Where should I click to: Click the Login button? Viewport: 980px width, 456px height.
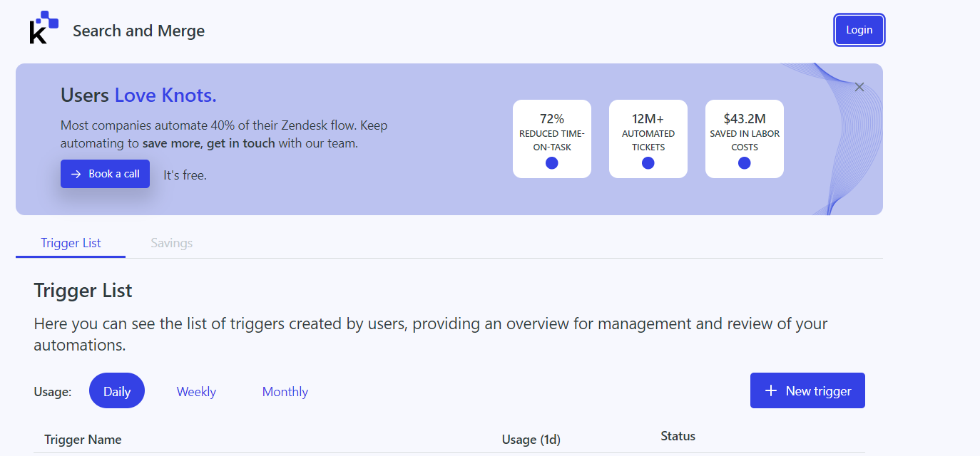(859, 30)
